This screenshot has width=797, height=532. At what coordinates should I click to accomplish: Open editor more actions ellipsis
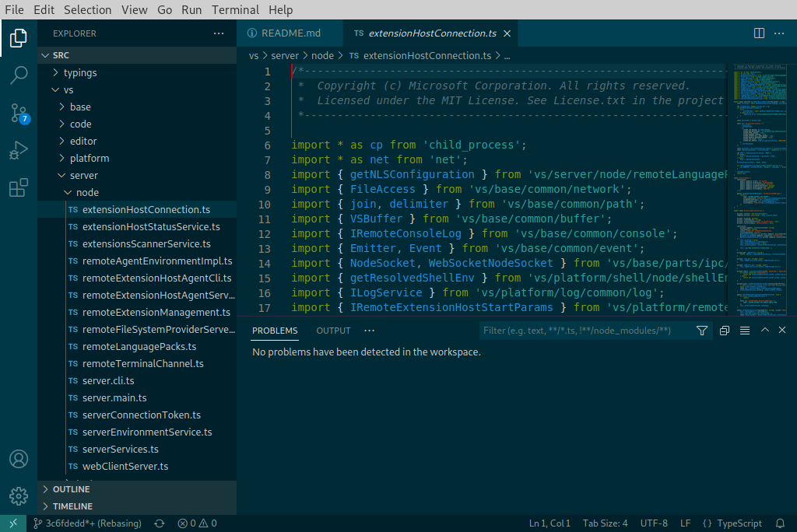pyautogui.click(x=778, y=33)
